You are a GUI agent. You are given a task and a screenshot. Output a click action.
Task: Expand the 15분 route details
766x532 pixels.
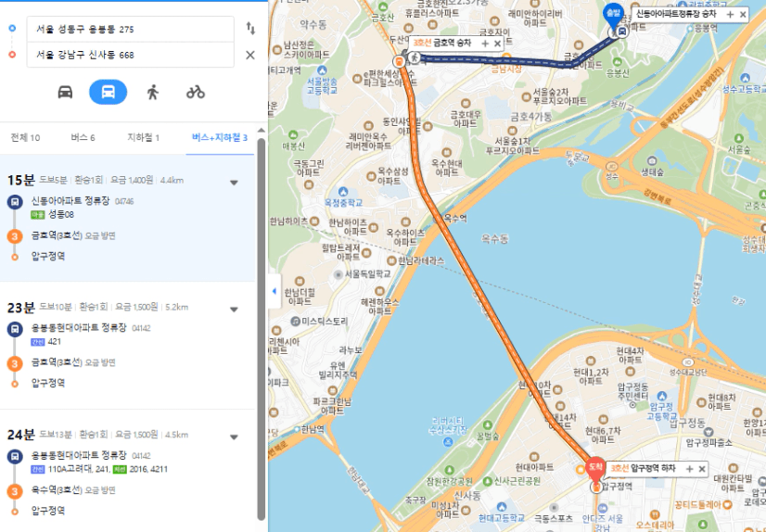coord(234,183)
